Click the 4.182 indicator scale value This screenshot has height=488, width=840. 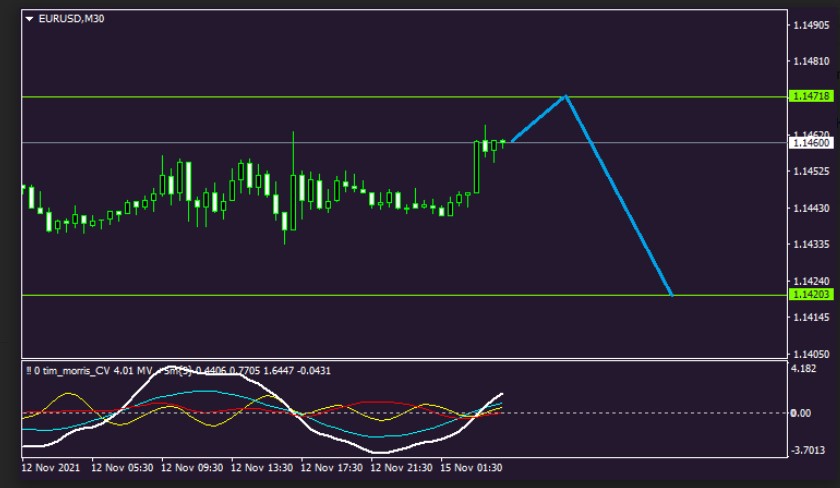[805, 369]
